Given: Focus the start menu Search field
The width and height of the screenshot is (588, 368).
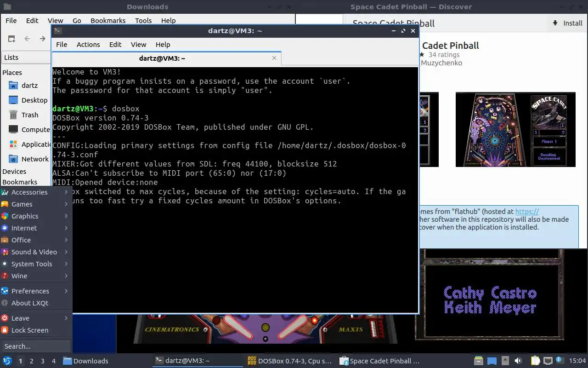Looking at the screenshot, I should [36, 346].
